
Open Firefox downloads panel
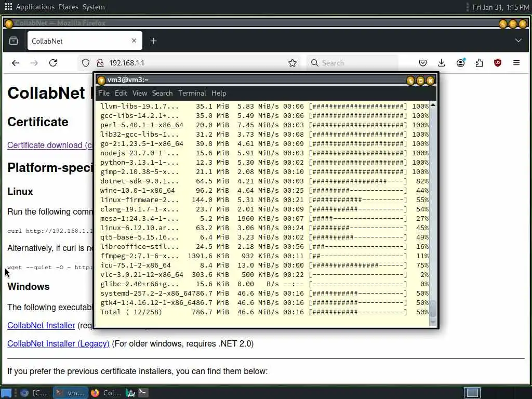tap(441, 63)
